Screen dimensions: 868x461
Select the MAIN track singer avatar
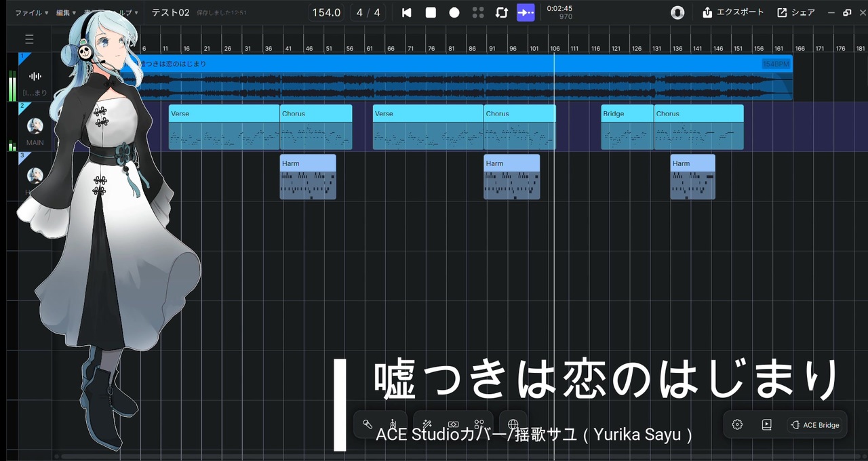35,125
